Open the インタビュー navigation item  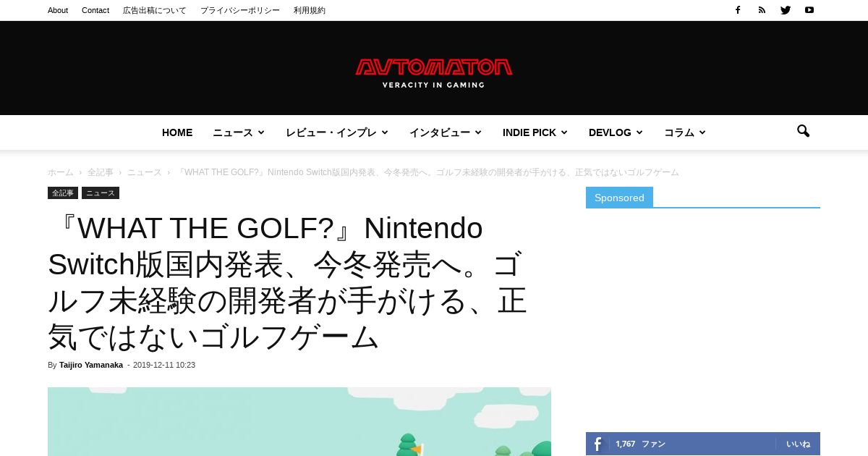click(440, 132)
